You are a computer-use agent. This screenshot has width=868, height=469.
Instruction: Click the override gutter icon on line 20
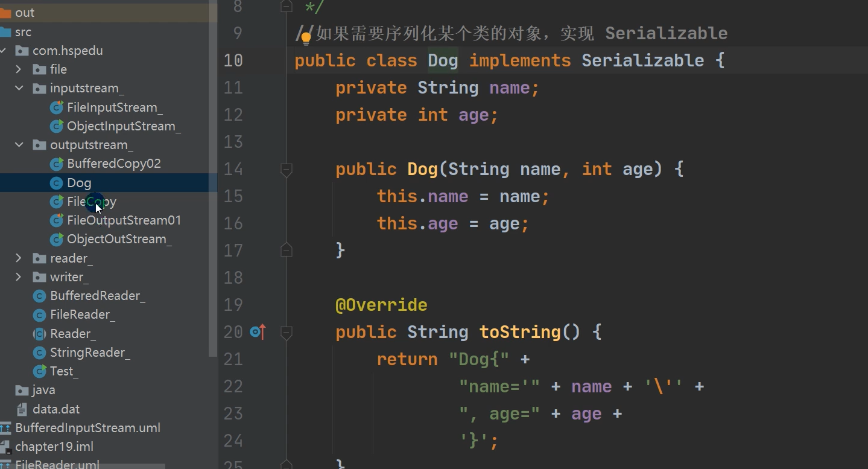click(258, 332)
